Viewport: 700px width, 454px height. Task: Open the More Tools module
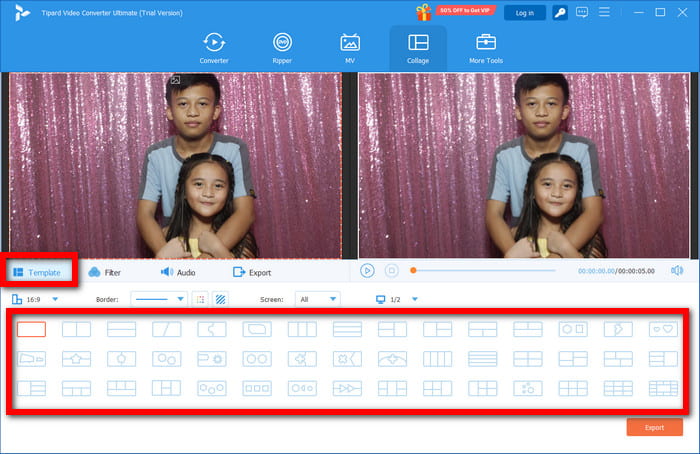pyautogui.click(x=486, y=48)
